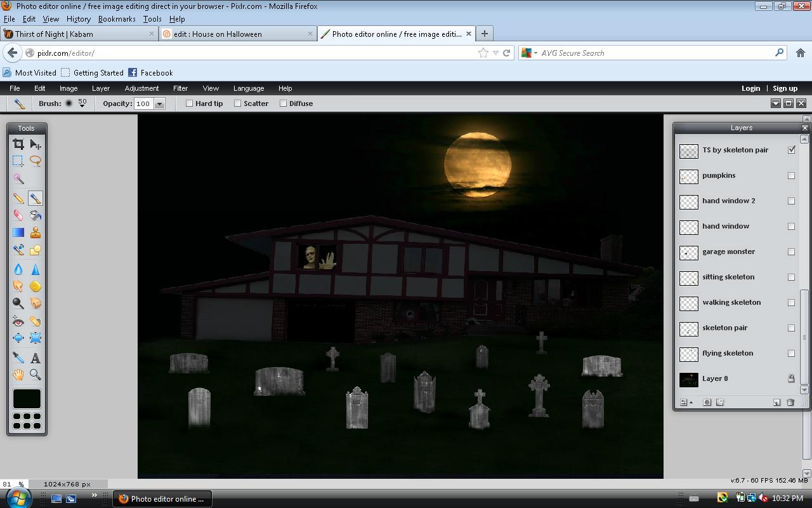Open Firefox Bookmarks menu
This screenshot has height=508, width=812.
(x=117, y=19)
